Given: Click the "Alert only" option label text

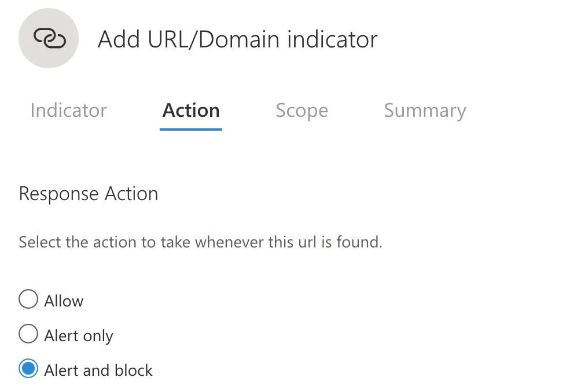Looking at the screenshot, I should pos(79,335).
